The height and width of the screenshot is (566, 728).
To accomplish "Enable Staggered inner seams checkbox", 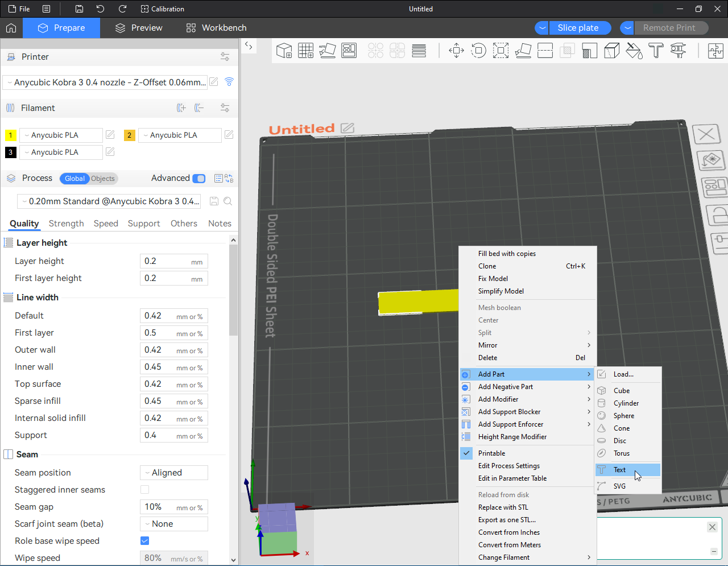I will pos(144,490).
